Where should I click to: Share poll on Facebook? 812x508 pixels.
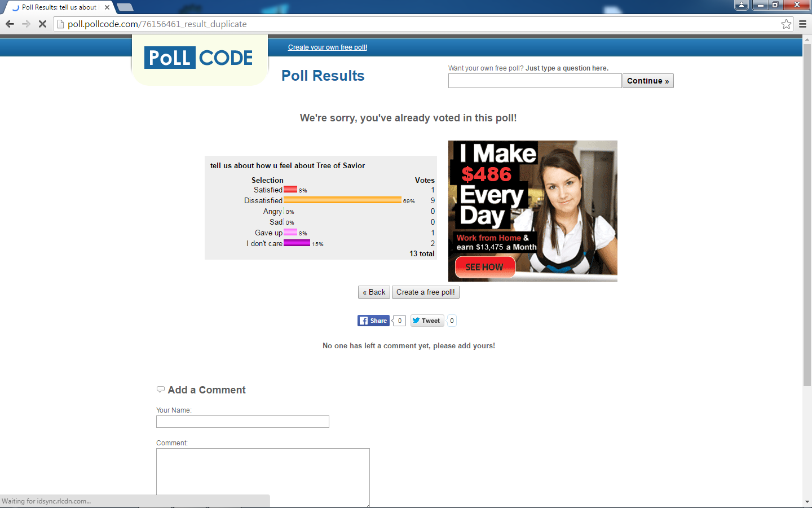[x=373, y=321]
